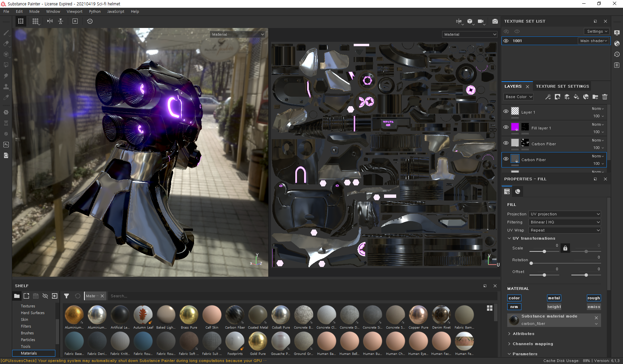Select the Material picker eyedropper
Viewport: 623px width, 364px height.
6,97
